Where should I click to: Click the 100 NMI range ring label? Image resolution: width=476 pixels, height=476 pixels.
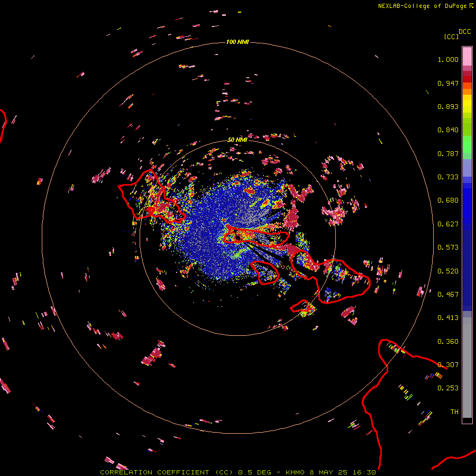[x=237, y=42]
